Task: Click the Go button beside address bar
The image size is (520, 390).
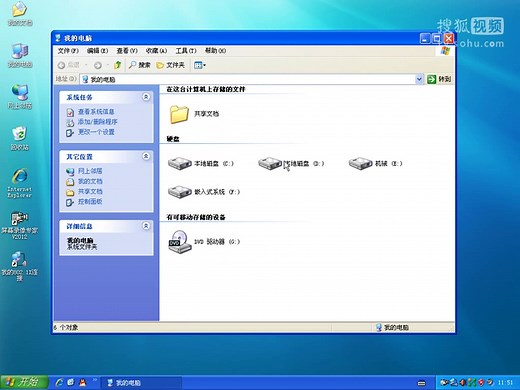Action: click(439, 79)
